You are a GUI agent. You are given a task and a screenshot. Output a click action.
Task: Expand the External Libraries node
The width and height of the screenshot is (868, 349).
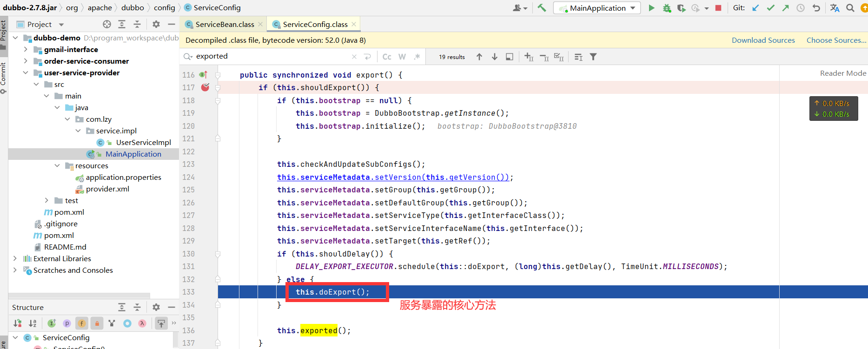15,258
